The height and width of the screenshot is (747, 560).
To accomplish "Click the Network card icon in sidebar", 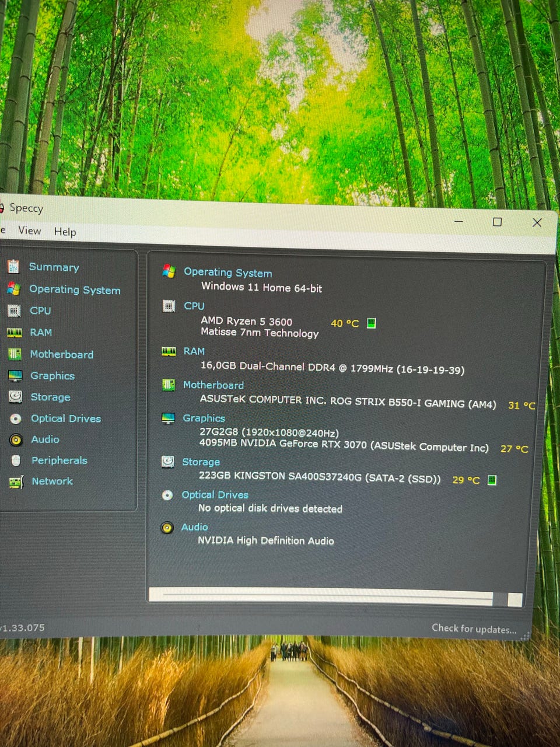I will pyautogui.click(x=16, y=481).
